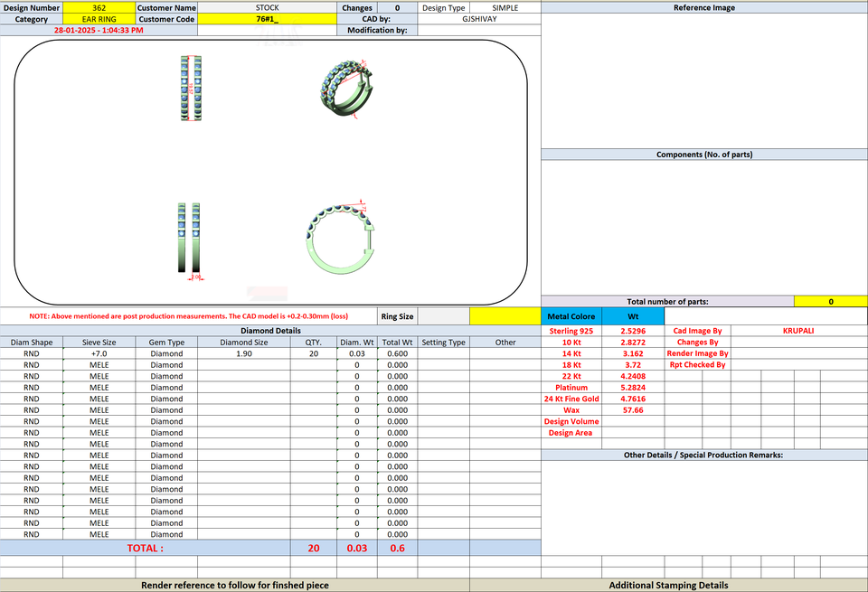This screenshot has height=592, width=868.
Task: Click the Setting Type column header
Action: click(443, 343)
